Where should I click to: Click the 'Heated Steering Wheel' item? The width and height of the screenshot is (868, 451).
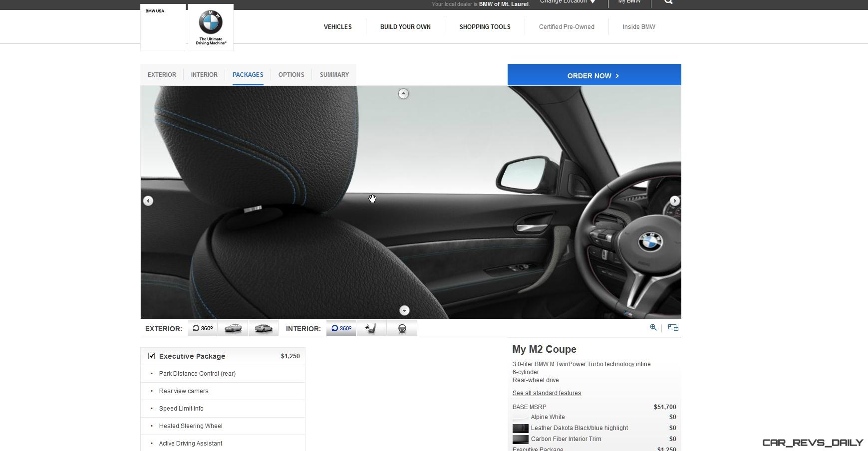[x=191, y=426]
